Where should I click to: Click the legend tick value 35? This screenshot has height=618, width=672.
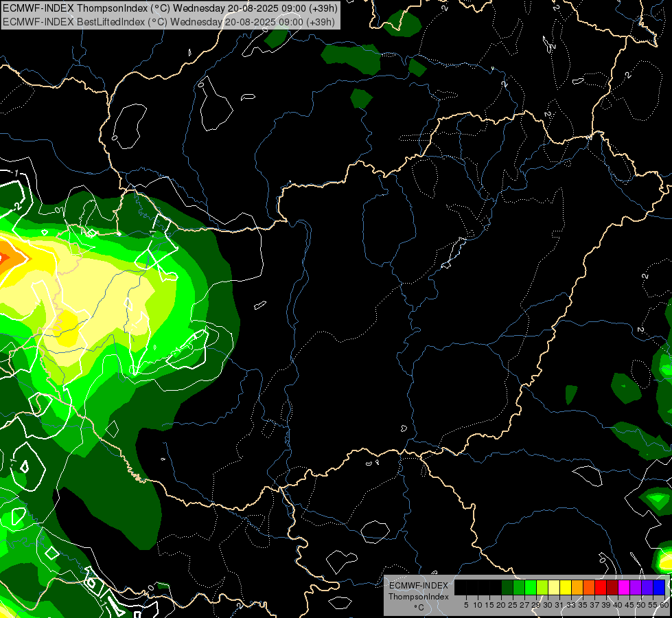[x=583, y=605]
